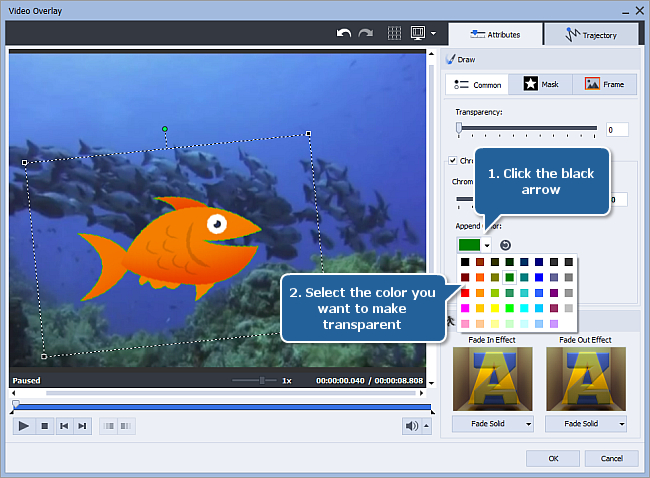Toggle the grid lines icon

coord(394,33)
